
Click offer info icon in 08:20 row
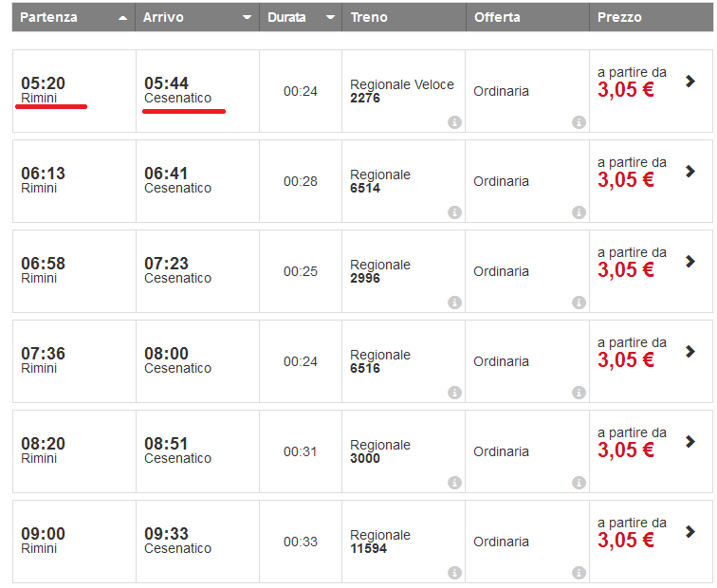[579, 483]
